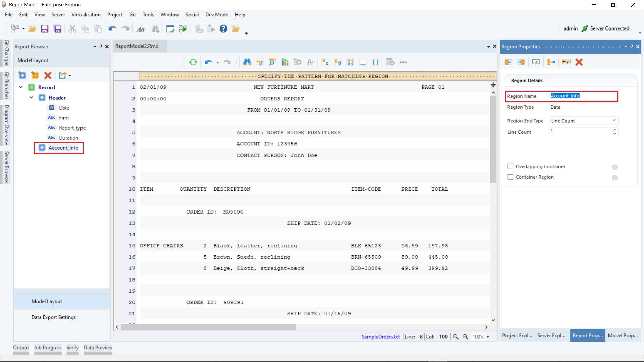The image size is (644, 362).
Task: Open the Region End Type dropdown
Action: click(614, 121)
